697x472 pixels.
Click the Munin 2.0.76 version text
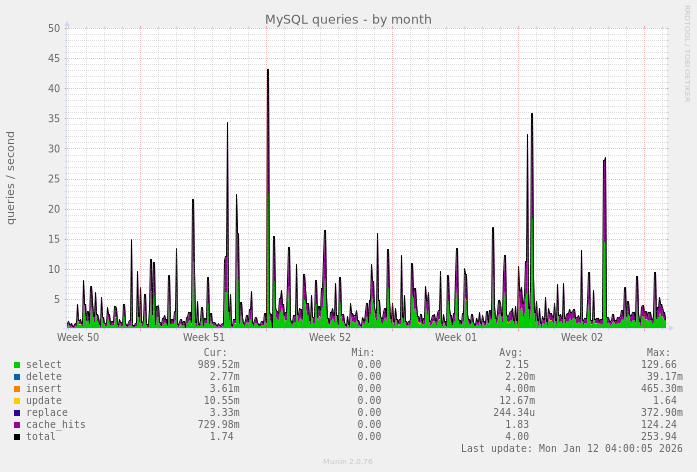[348, 461]
